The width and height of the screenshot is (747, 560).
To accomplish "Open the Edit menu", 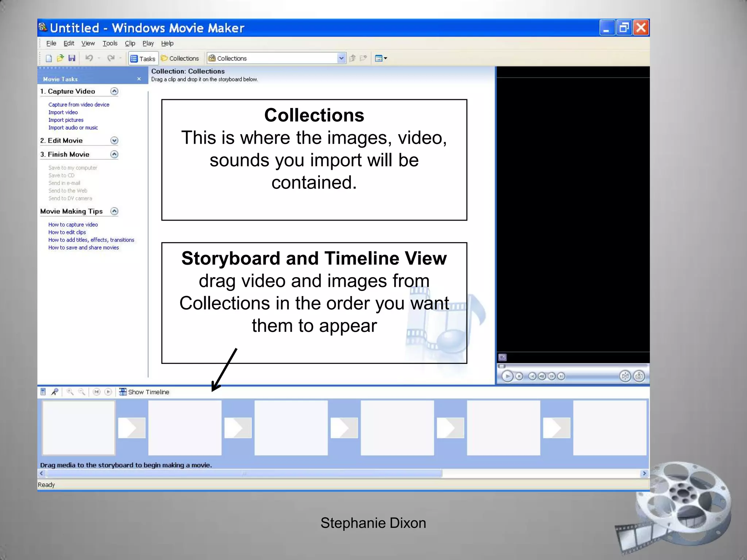I will coord(69,43).
